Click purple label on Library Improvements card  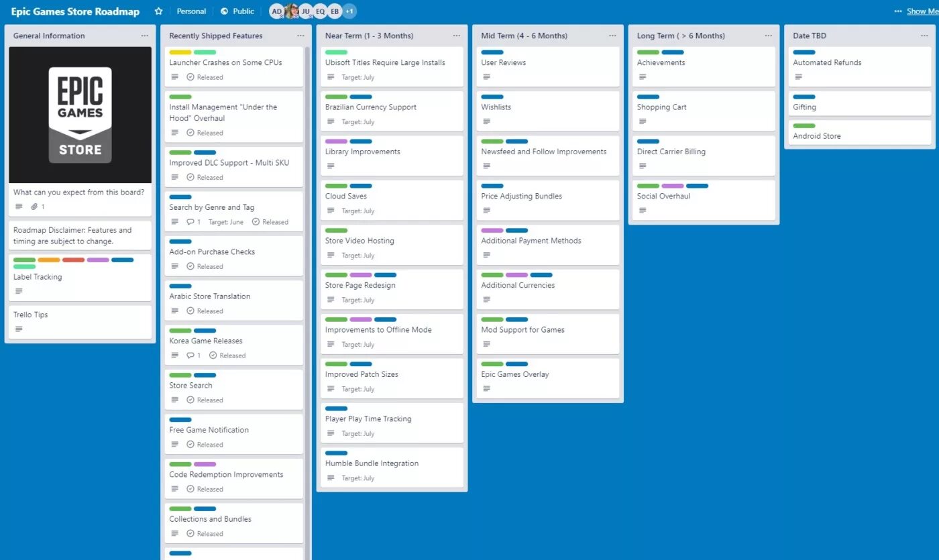[x=336, y=142]
